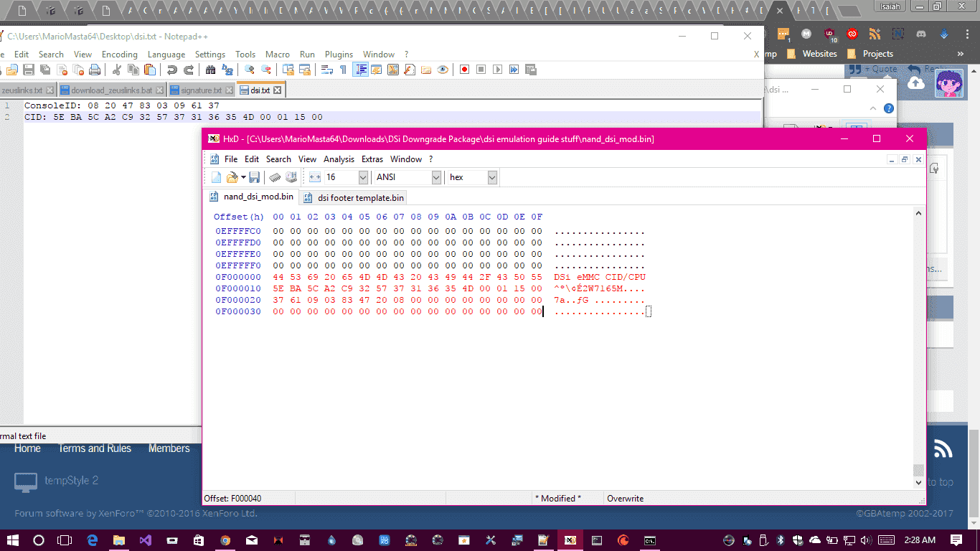Click the Playback Macro button
This screenshot has width=980, height=551.
pos(498,70)
